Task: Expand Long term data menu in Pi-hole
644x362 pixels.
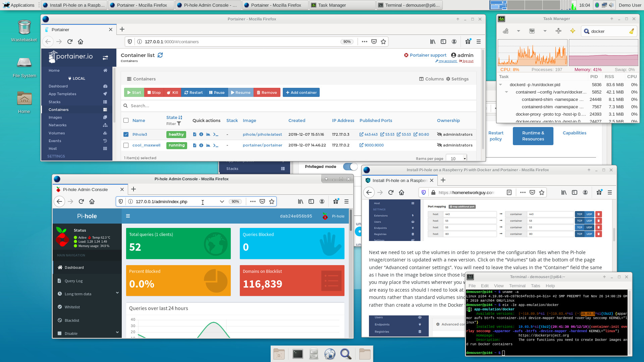Action: tap(88, 294)
